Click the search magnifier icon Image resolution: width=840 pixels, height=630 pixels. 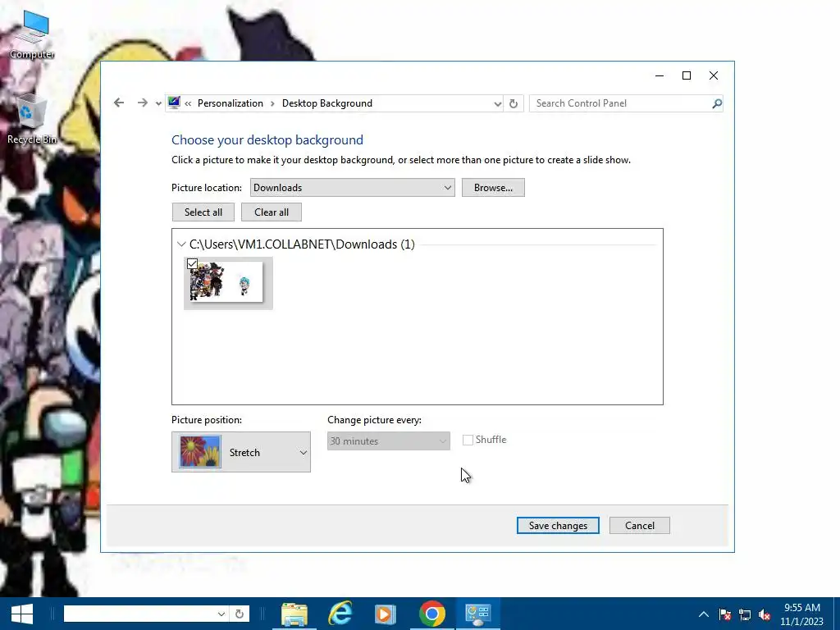(717, 103)
